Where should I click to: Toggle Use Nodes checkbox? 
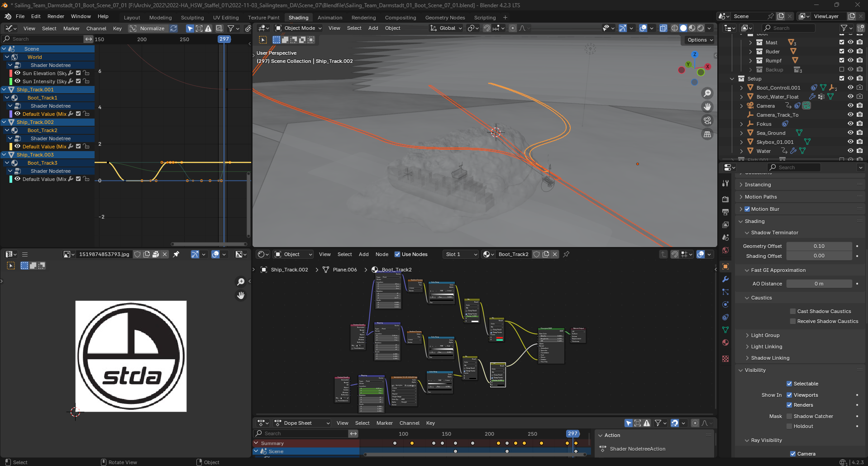[397, 254]
